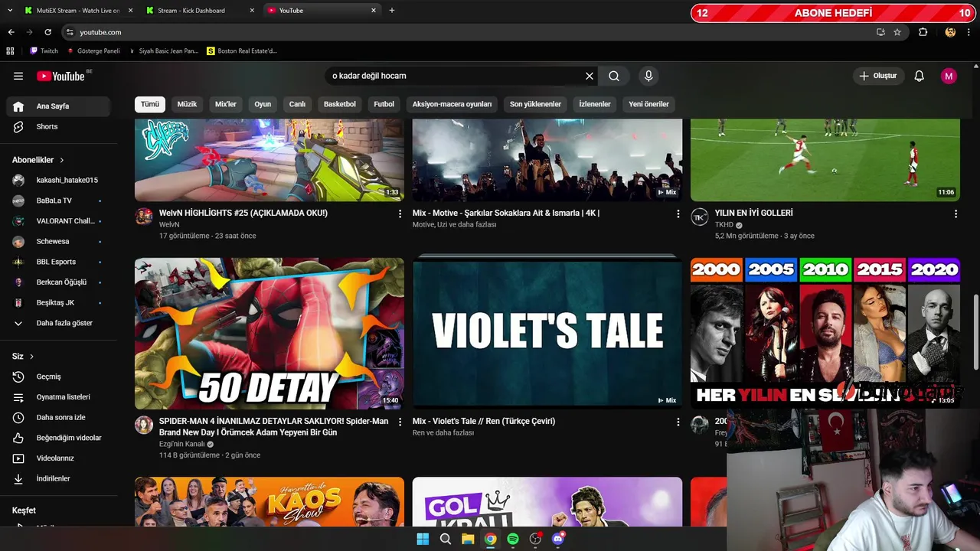Switch to Stream - Kick Dashboard tab
The height and width of the screenshot is (551, 980).
tap(200, 11)
